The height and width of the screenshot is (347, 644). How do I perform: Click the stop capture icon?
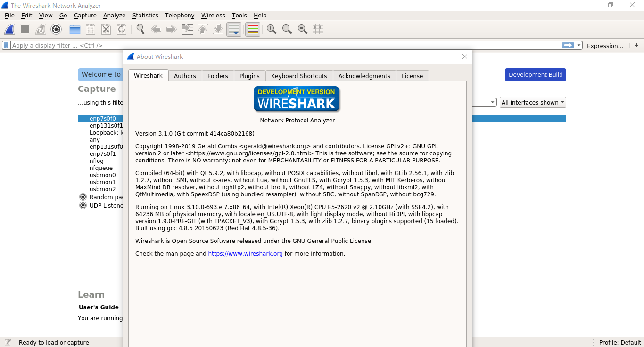pos(25,29)
